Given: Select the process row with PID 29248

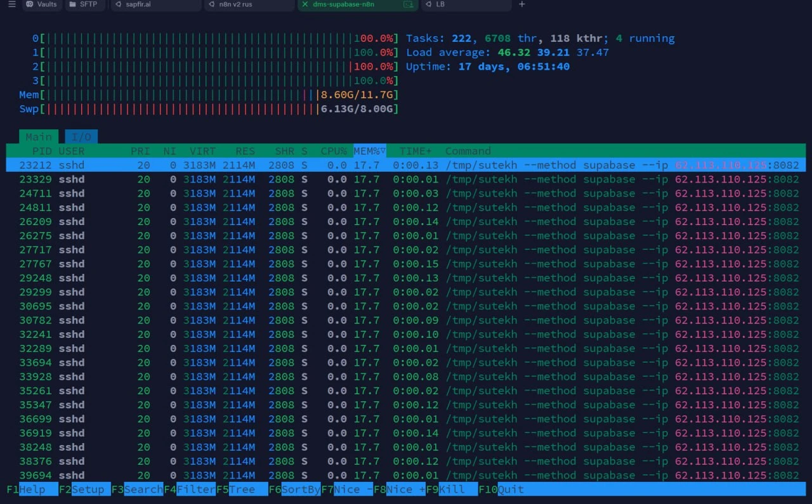Looking at the screenshot, I should pos(406,278).
